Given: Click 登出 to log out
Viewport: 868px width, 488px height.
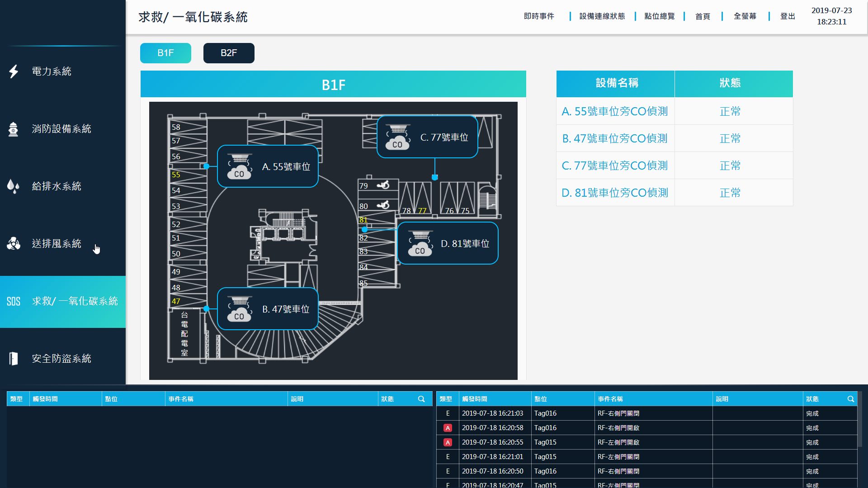Looking at the screenshot, I should tap(788, 16).
